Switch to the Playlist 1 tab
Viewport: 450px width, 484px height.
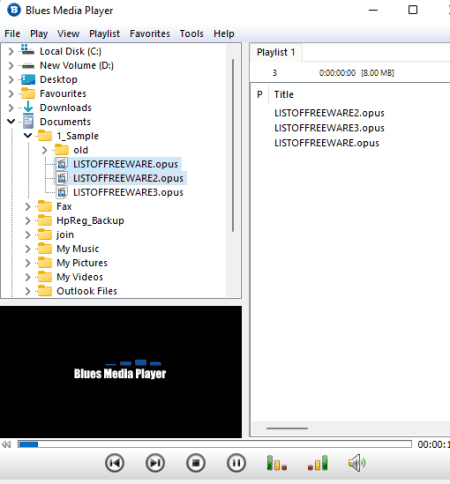276,52
